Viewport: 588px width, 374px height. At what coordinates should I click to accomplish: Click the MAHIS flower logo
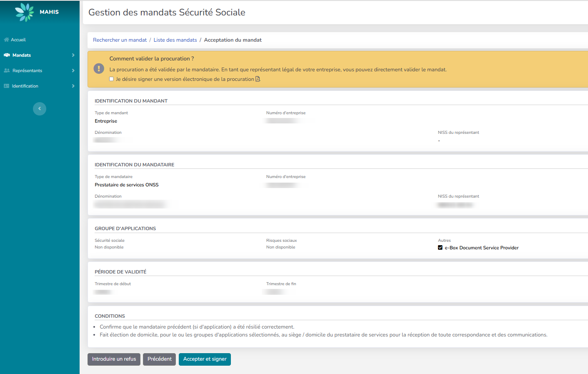click(24, 12)
